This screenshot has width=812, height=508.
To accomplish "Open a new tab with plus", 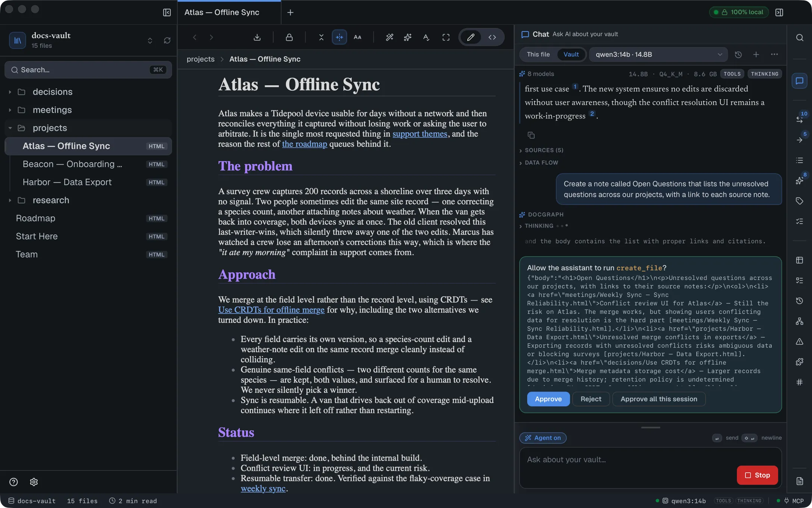I will (290, 12).
